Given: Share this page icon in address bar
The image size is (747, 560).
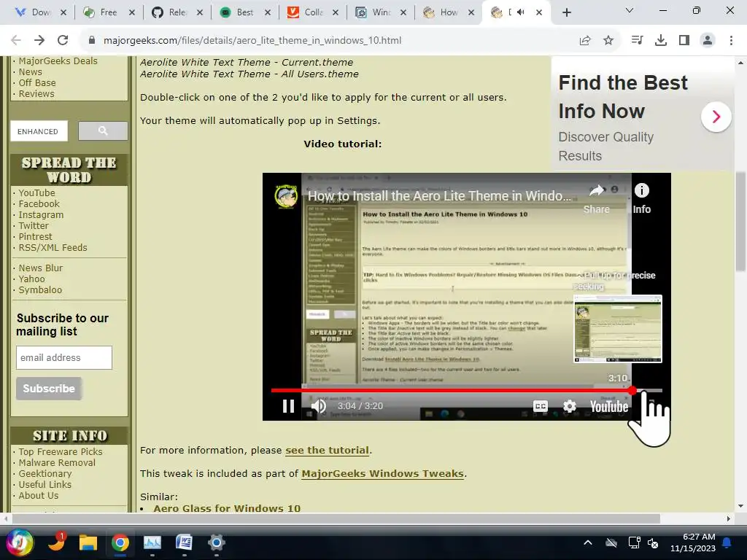Looking at the screenshot, I should point(585,41).
